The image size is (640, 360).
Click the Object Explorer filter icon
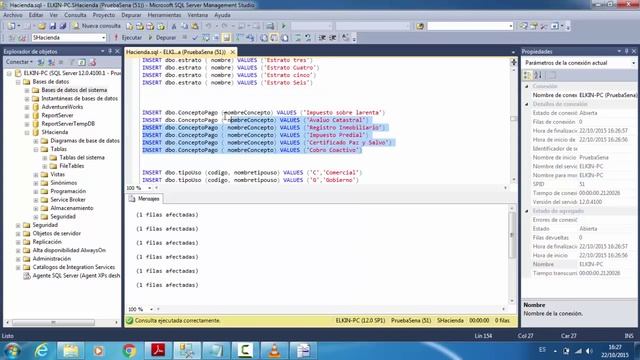click(x=72, y=62)
